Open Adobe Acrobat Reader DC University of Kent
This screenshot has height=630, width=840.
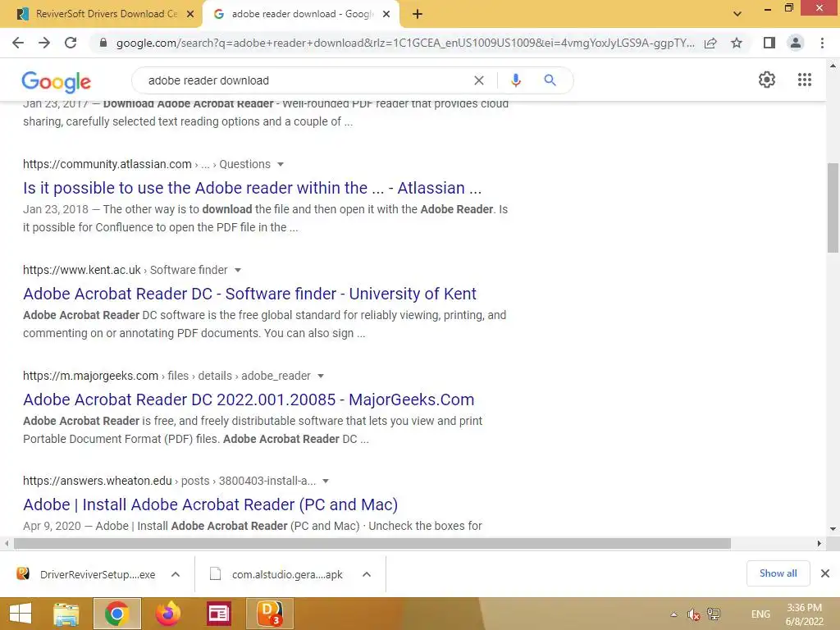tap(249, 294)
